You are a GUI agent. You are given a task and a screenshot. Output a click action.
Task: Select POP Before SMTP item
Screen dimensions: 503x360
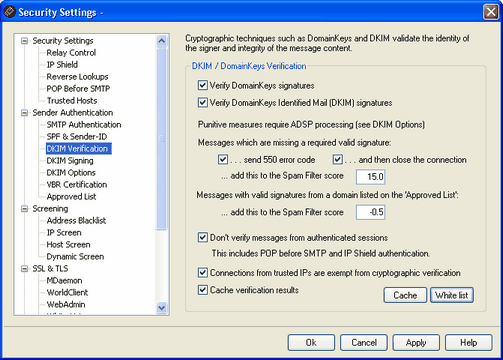[x=78, y=89]
